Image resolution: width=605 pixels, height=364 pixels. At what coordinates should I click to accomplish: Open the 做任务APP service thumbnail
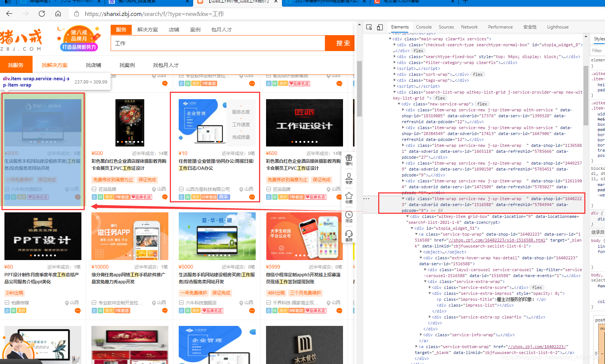(x=130, y=236)
